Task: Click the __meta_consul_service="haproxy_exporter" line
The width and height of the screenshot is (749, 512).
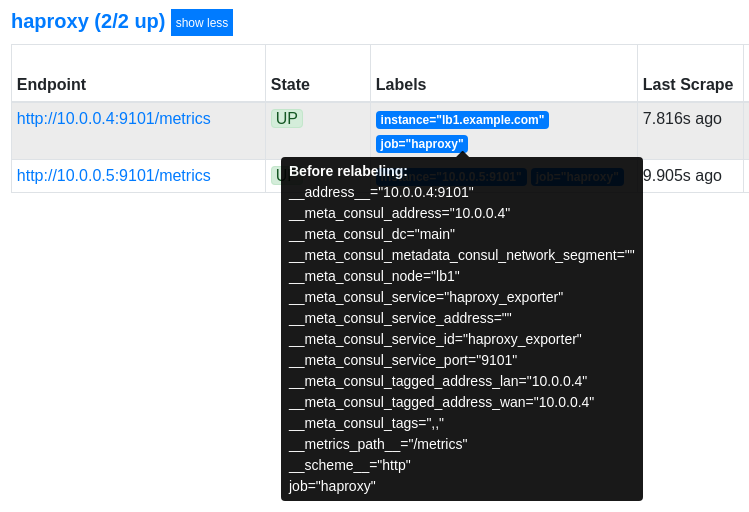Action: [x=426, y=297]
